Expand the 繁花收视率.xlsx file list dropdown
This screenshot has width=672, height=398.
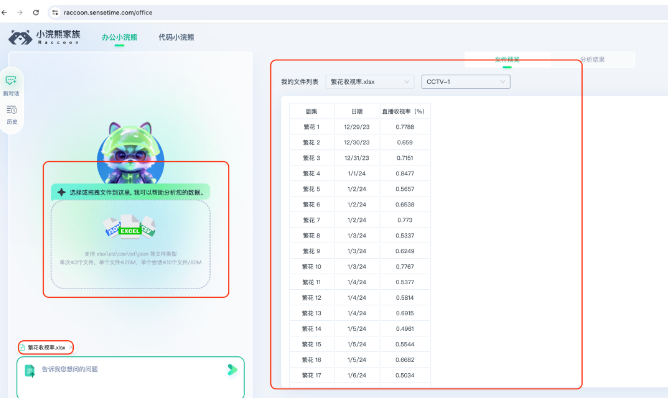click(370, 81)
